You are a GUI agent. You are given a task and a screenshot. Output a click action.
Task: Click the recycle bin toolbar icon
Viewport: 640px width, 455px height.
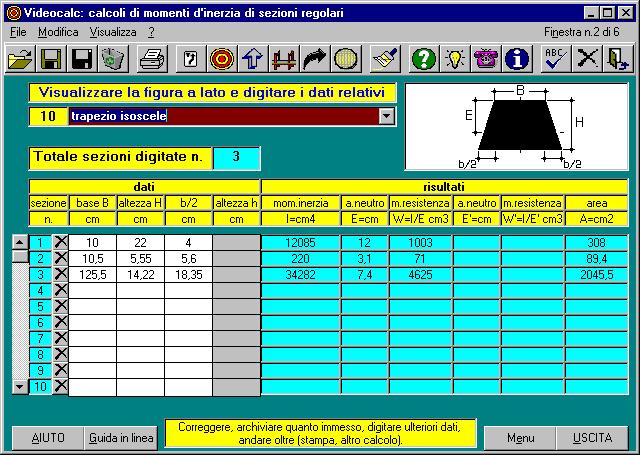click(x=113, y=59)
